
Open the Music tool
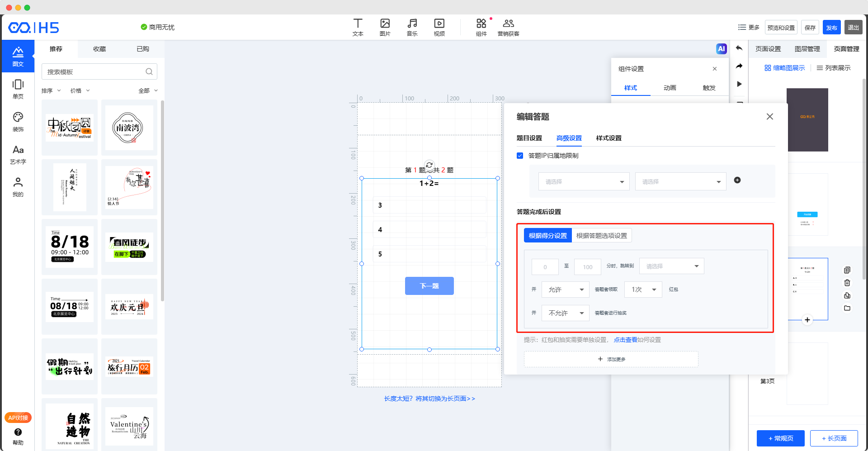point(412,27)
